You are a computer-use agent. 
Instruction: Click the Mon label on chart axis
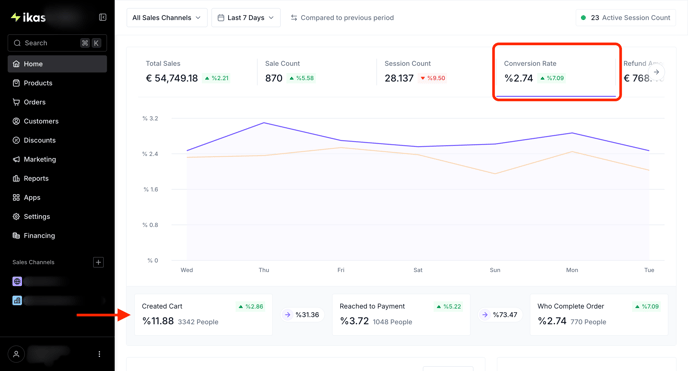click(572, 270)
